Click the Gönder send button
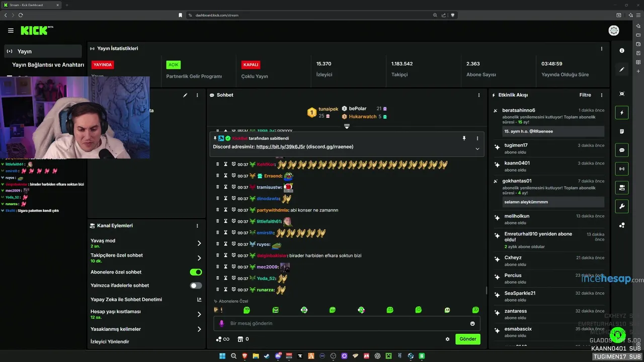 point(468,339)
